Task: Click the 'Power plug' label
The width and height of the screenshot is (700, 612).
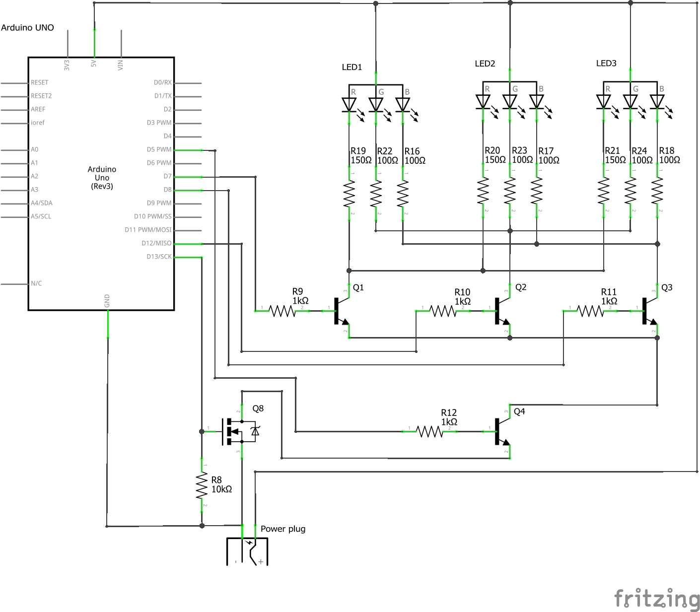Action: tap(283, 529)
